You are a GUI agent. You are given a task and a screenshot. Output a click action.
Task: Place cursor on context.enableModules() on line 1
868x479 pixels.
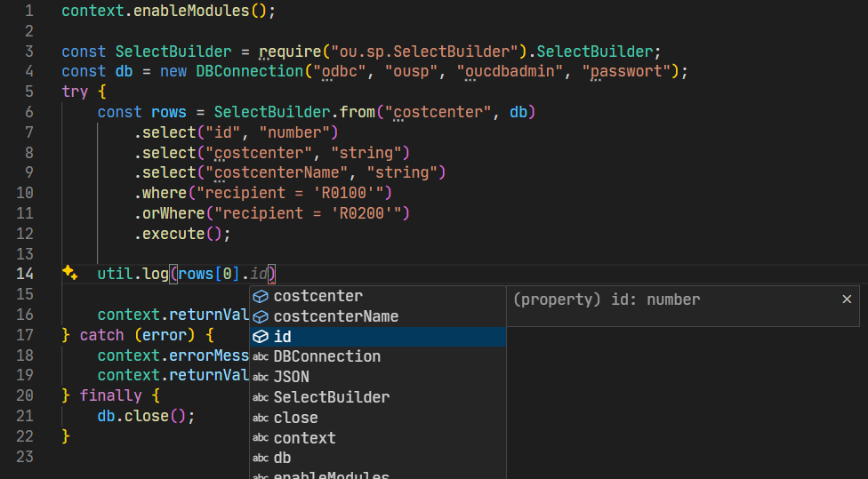pos(168,11)
